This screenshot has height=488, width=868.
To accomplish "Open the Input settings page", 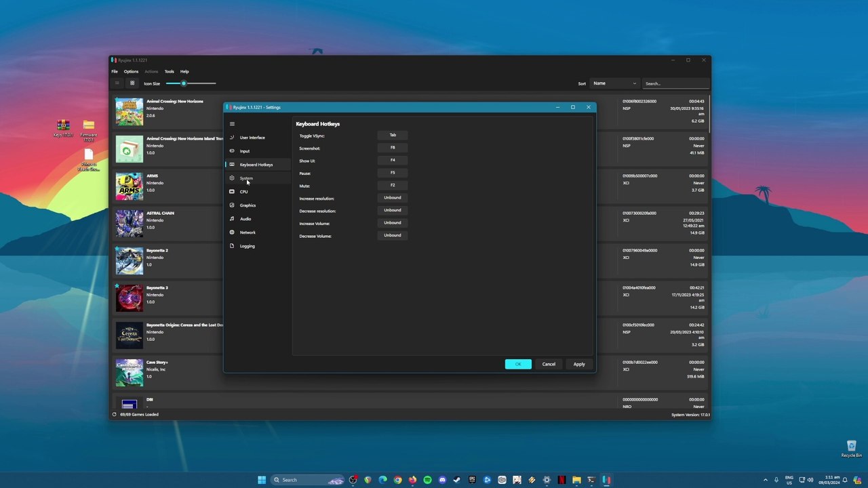I will coord(258,151).
